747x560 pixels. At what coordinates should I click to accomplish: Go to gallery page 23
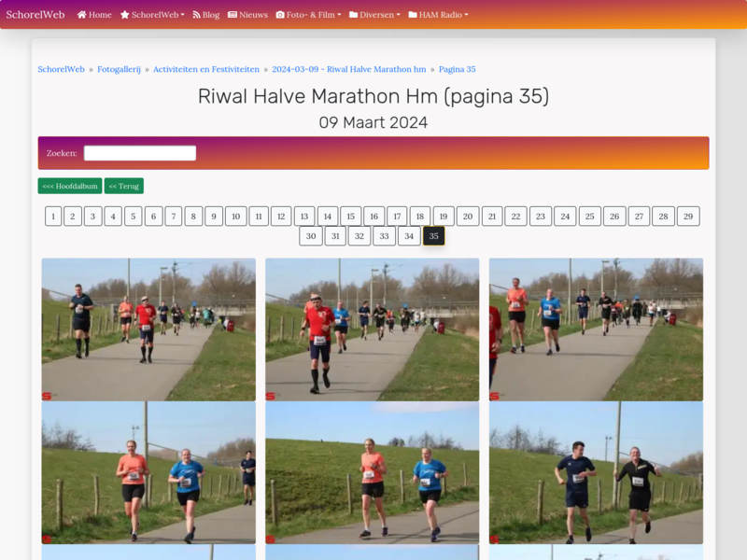click(541, 217)
